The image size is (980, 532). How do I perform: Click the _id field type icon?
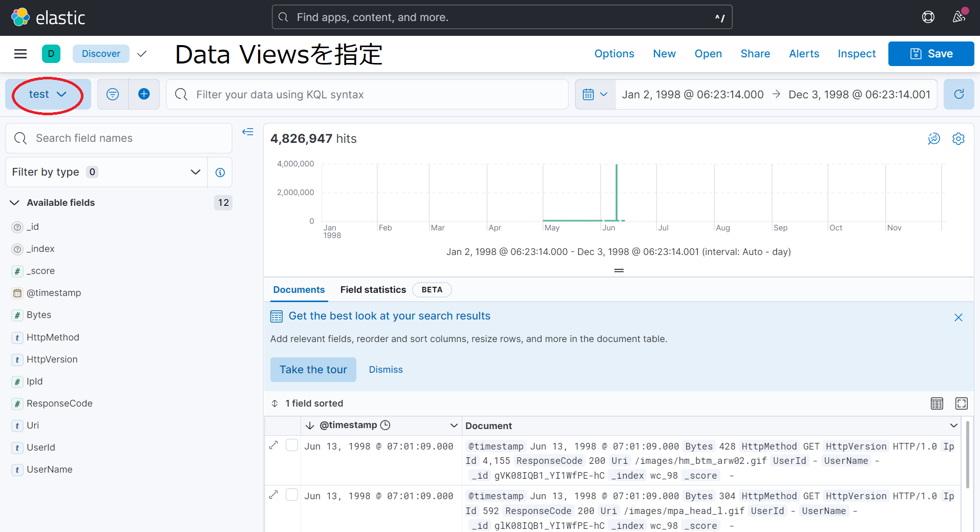17,227
